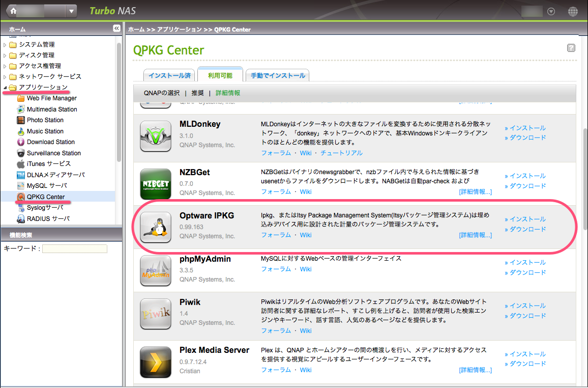Click アプリケーション in the breadcrumb
Screen dimensions: 588x388
179,29
